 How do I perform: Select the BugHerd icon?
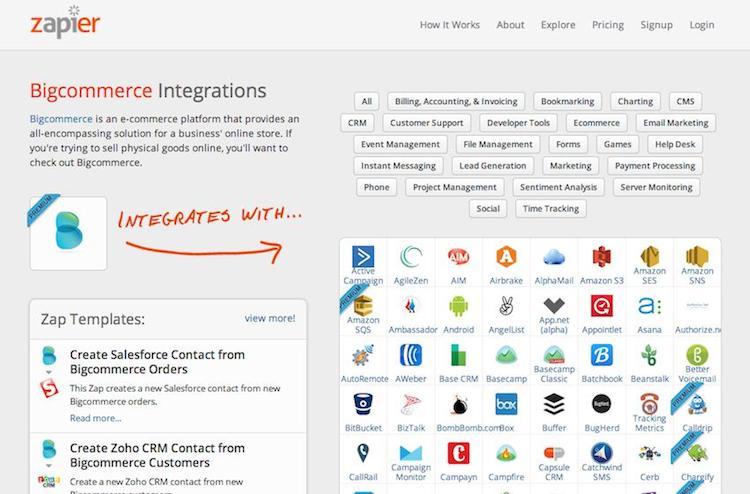(602, 405)
